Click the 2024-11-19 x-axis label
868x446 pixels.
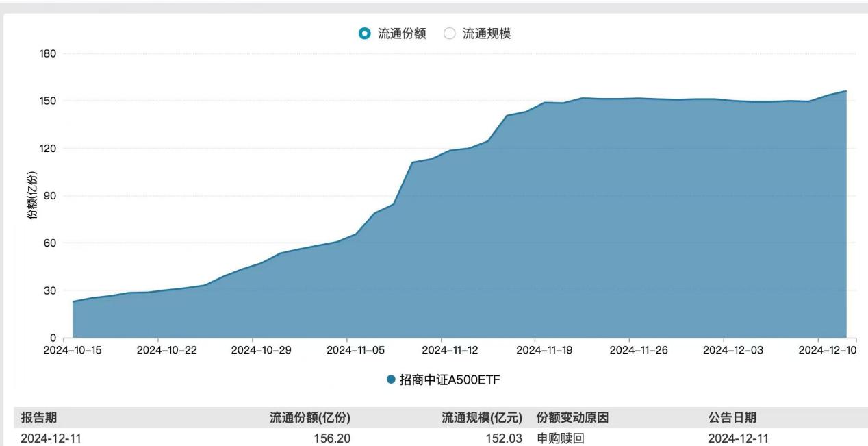[546, 350]
